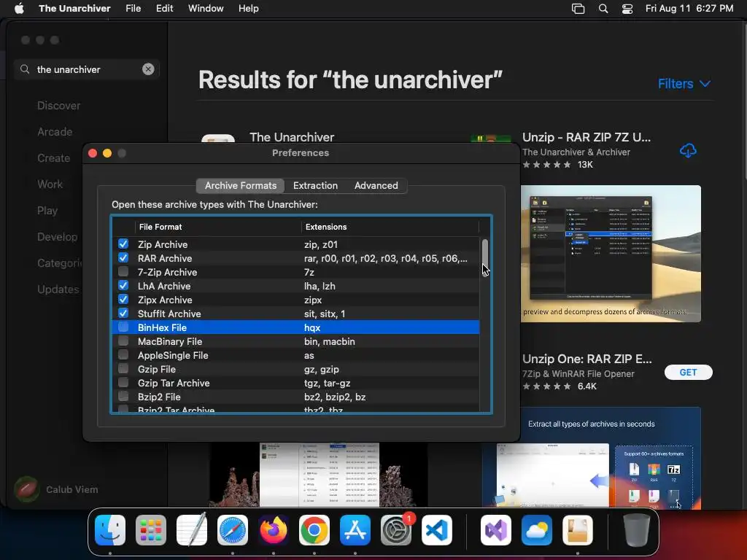Image resolution: width=747 pixels, height=560 pixels.
Task: Open Visual Studio Code from the Dock
Action: pos(437,530)
